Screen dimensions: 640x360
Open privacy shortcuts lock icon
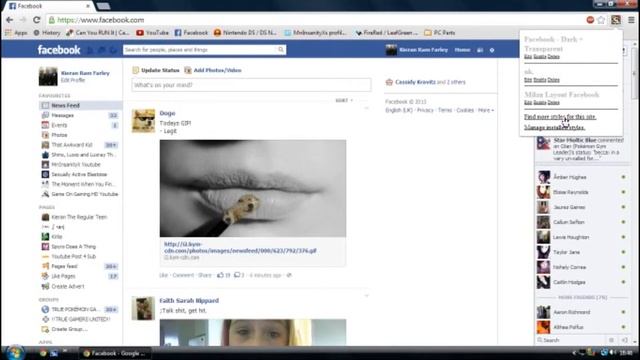pyautogui.click(x=480, y=50)
